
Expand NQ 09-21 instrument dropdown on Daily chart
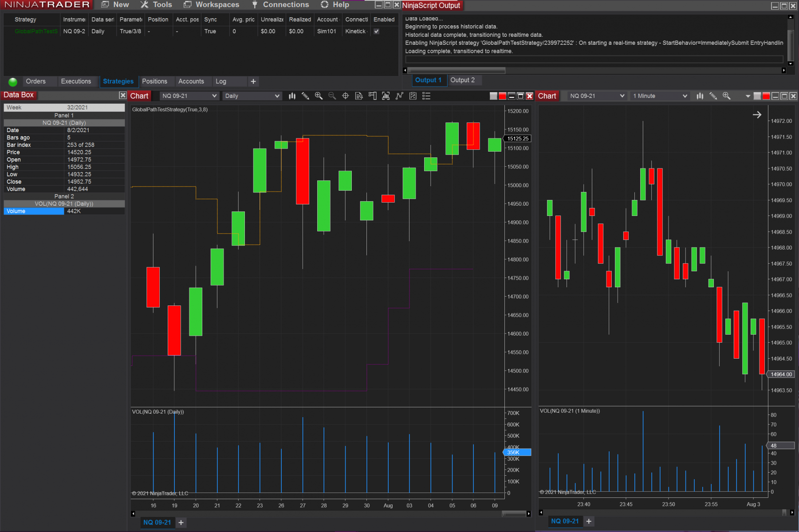189,96
